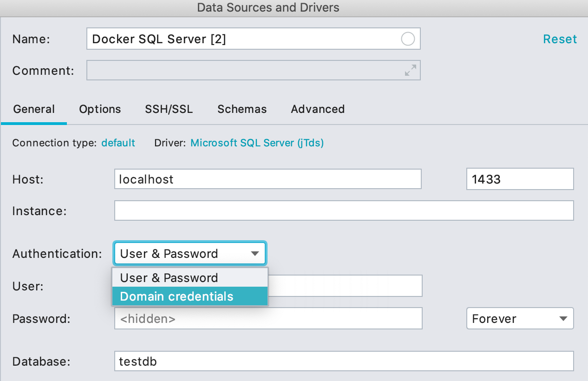
Task: Click the Database field containing testdb
Action: (344, 361)
